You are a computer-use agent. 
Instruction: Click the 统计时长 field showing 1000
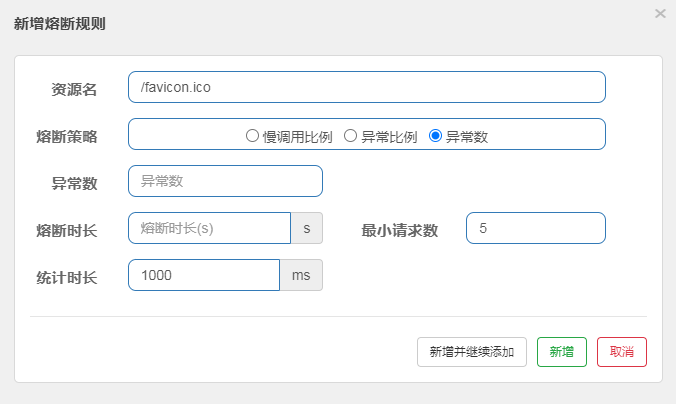[x=203, y=275]
